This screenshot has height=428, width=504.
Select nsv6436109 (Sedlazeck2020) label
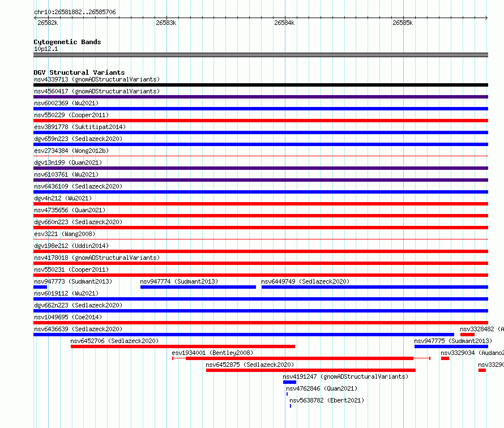tap(78, 186)
